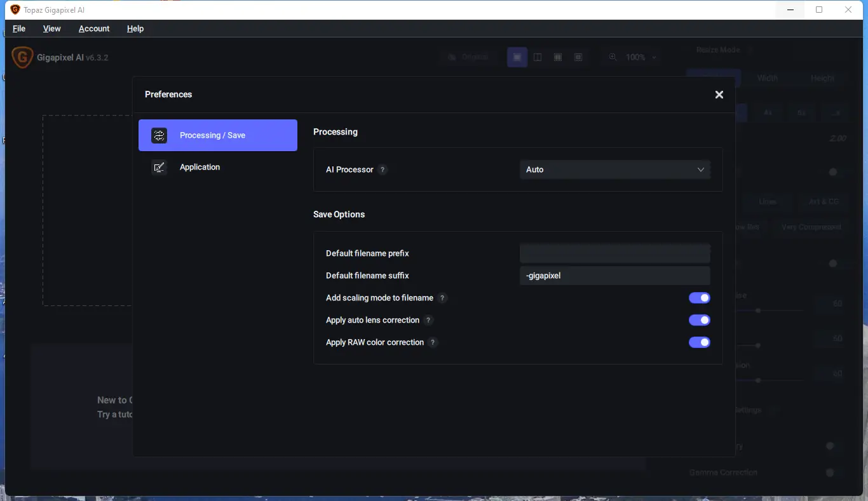The width and height of the screenshot is (868, 501).
Task: Click the Gigapixel AI logo in main window
Action: click(22, 57)
